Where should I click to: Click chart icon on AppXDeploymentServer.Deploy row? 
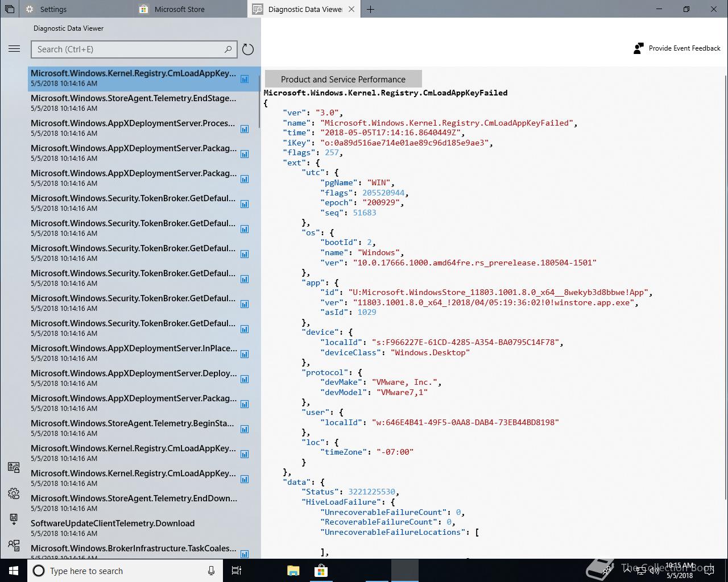(x=245, y=379)
